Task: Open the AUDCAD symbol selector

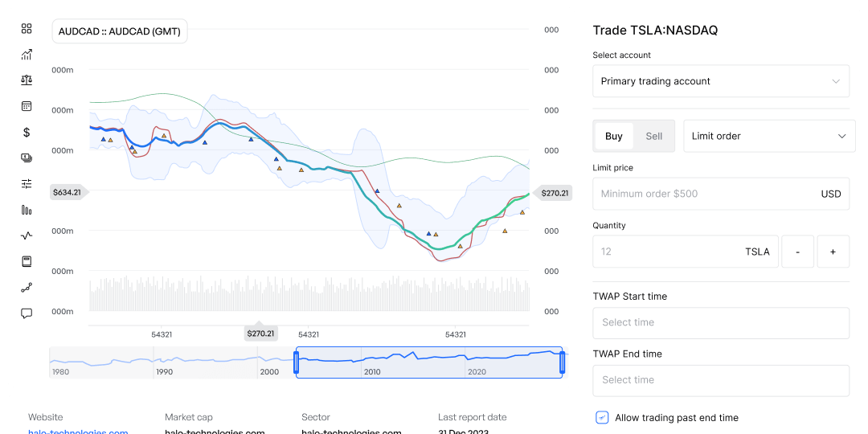Action: pos(120,32)
